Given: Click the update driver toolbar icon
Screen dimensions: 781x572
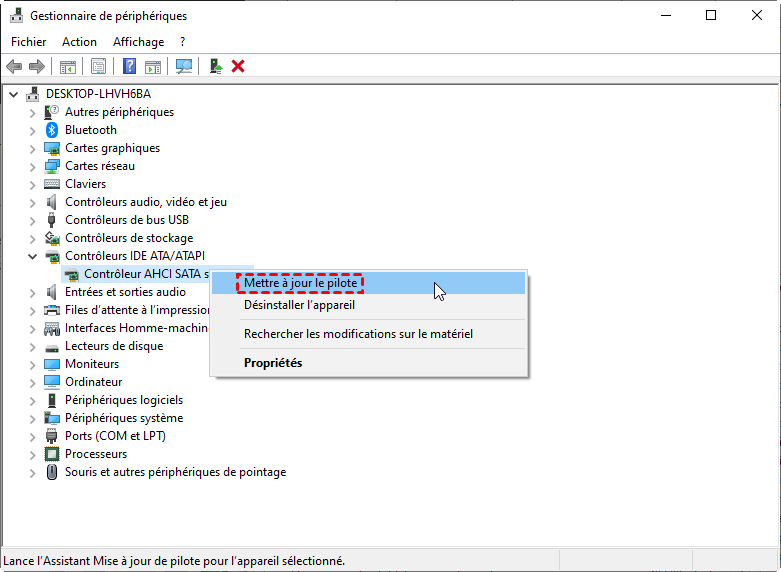Looking at the screenshot, I should click(x=216, y=66).
